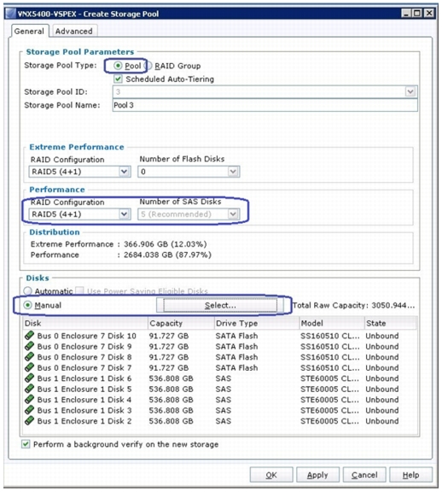This screenshot has height=504, width=442.
Task: Select row 'Bus 1 Enclosure 1 Disk 2'
Action: click(220, 420)
